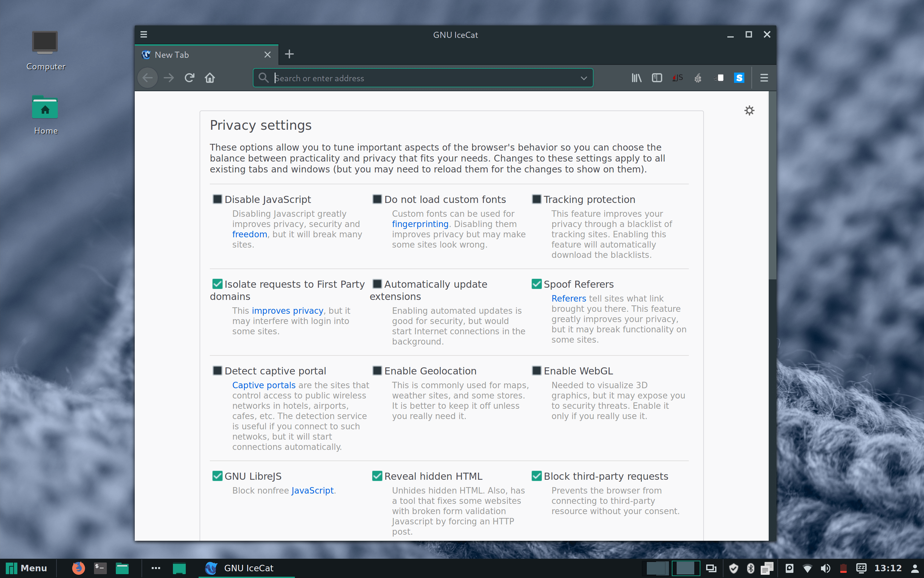Enable the Disable JavaScript checkbox
The width and height of the screenshot is (924, 578).
pos(217,199)
